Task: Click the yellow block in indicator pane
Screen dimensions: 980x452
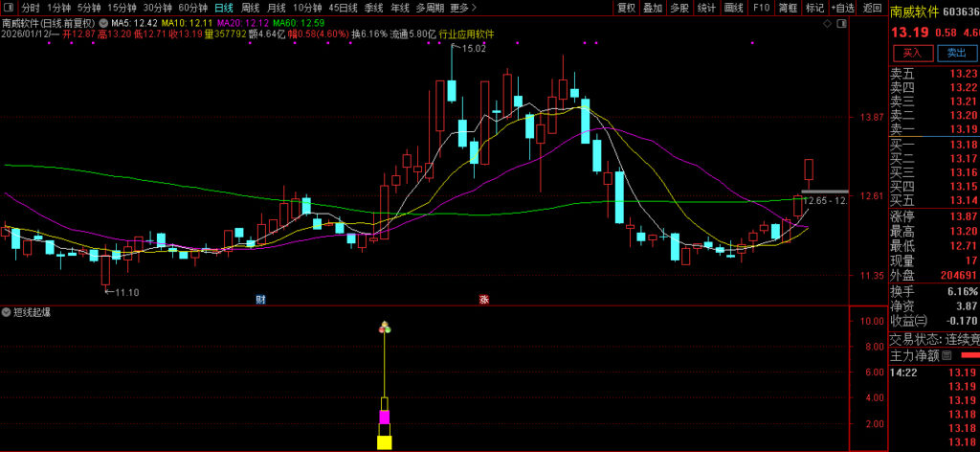Action: (385, 441)
